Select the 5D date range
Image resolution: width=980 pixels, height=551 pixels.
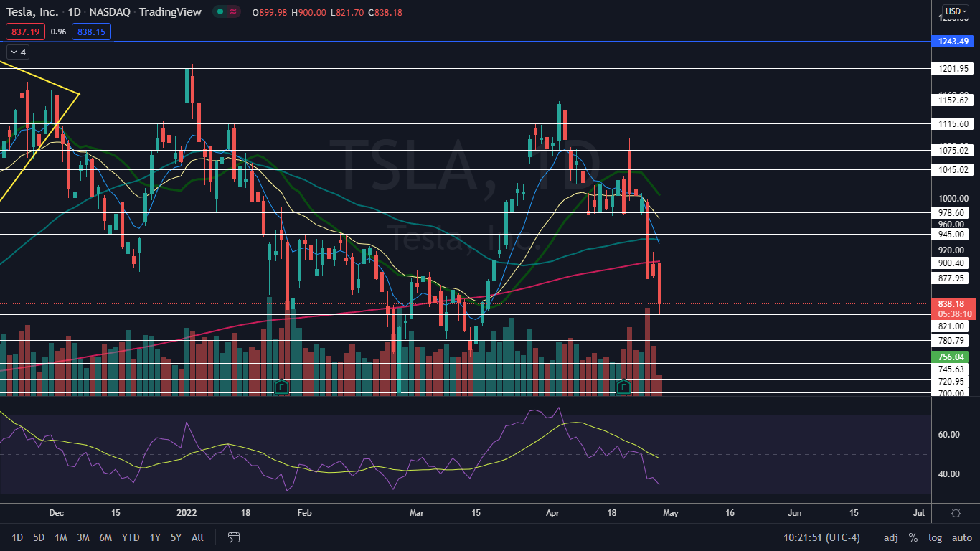point(39,537)
